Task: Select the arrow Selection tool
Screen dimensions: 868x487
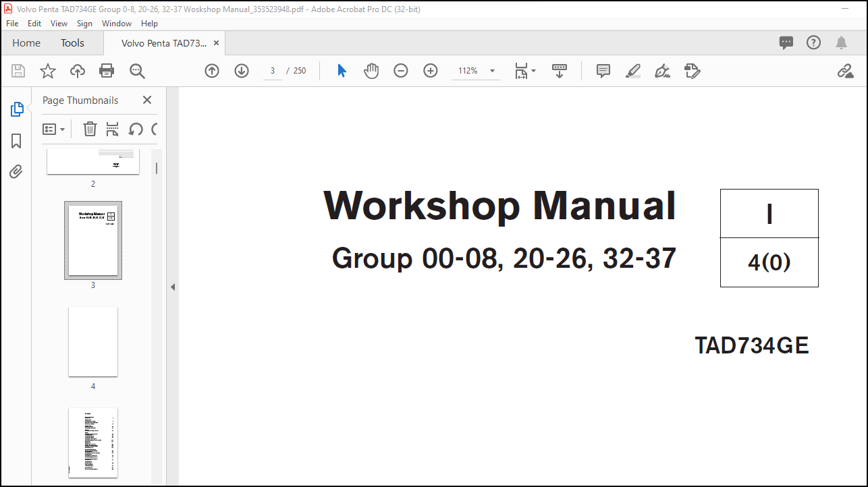Action: point(342,71)
